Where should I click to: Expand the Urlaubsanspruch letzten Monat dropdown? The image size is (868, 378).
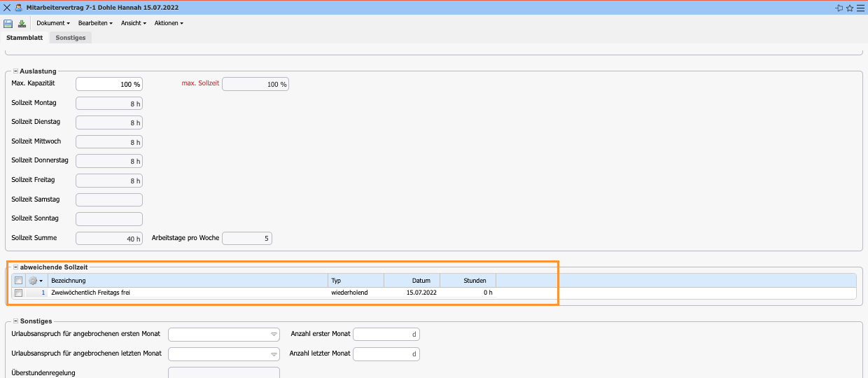point(274,354)
